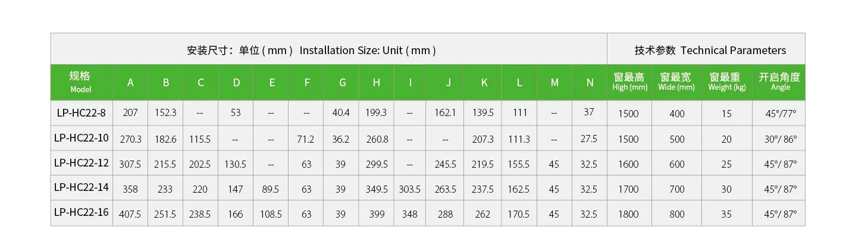Image resolution: width=868 pixels, height=248 pixels.
Task: Select the LP-HC22-14 model row label
Action: [x=81, y=188]
